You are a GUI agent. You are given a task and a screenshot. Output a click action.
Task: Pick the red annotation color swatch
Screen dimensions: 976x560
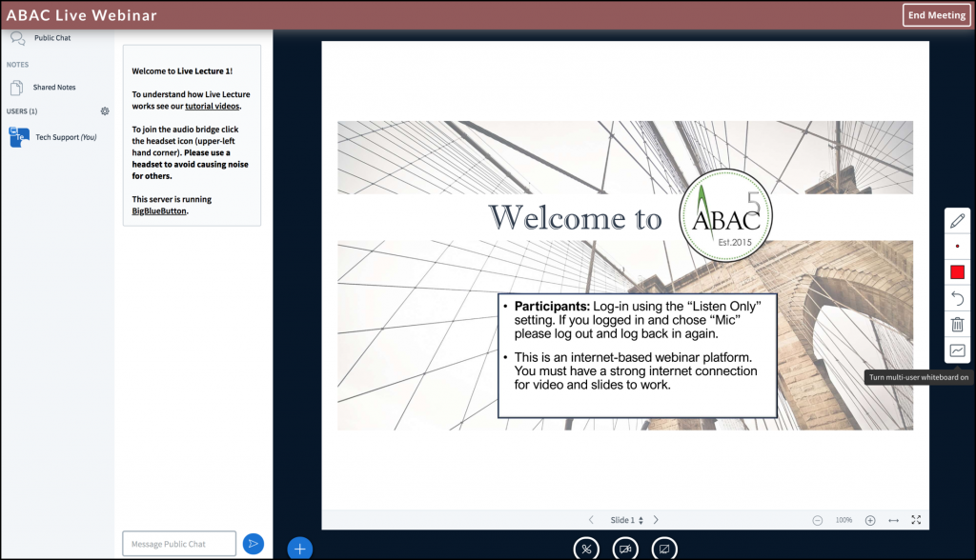(957, 272)
